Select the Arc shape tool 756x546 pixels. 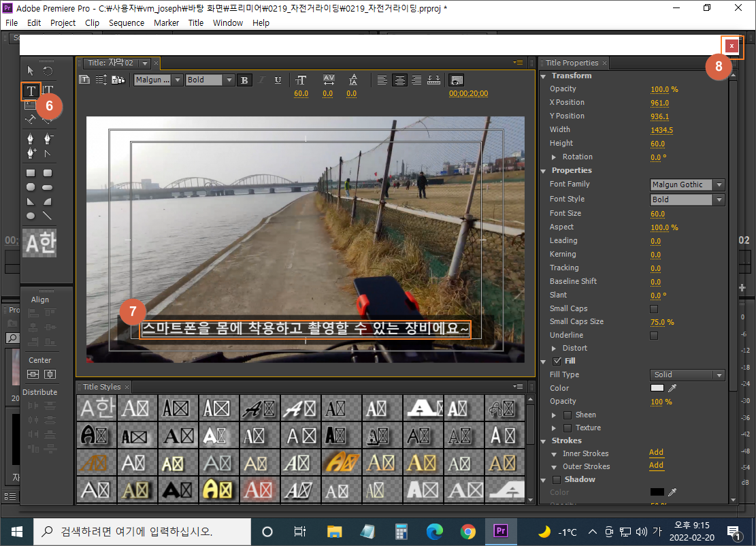coord(48,202)
